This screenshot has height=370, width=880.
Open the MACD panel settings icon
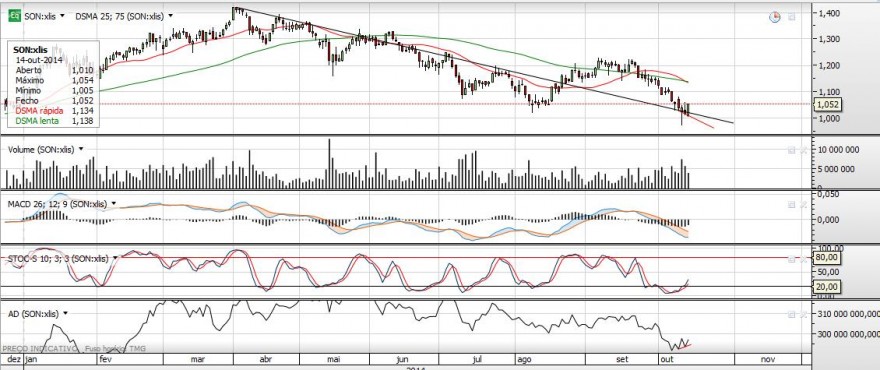791,205
